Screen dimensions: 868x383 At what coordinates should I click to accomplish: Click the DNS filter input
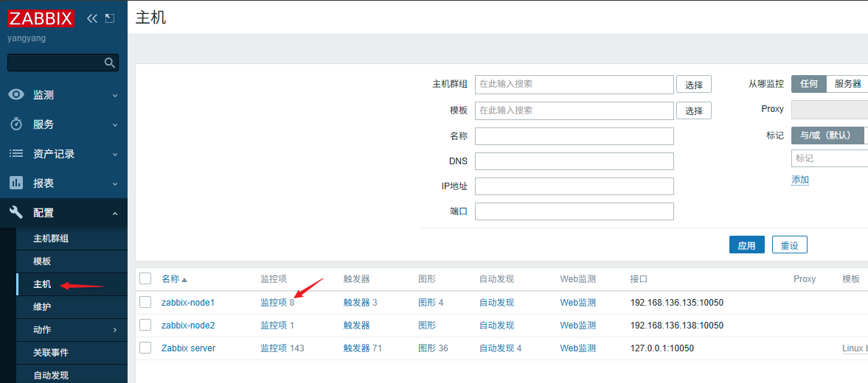click(x=574, y=161)
